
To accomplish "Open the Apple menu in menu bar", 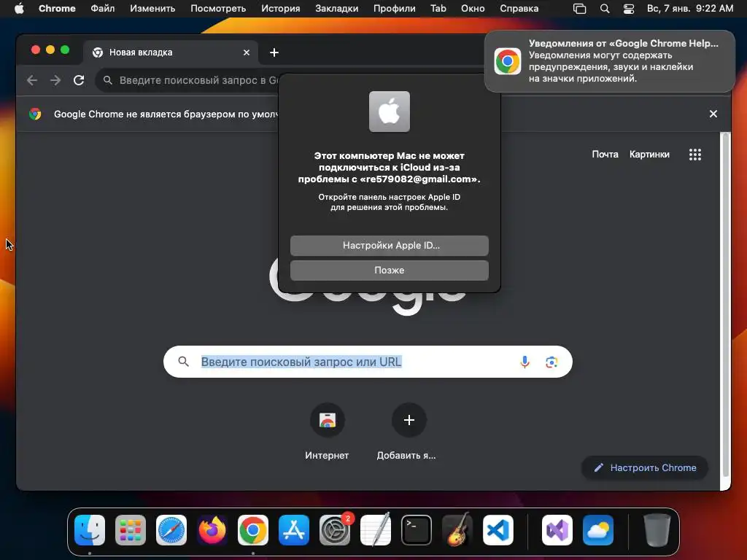I will click(x=19, y=9).
